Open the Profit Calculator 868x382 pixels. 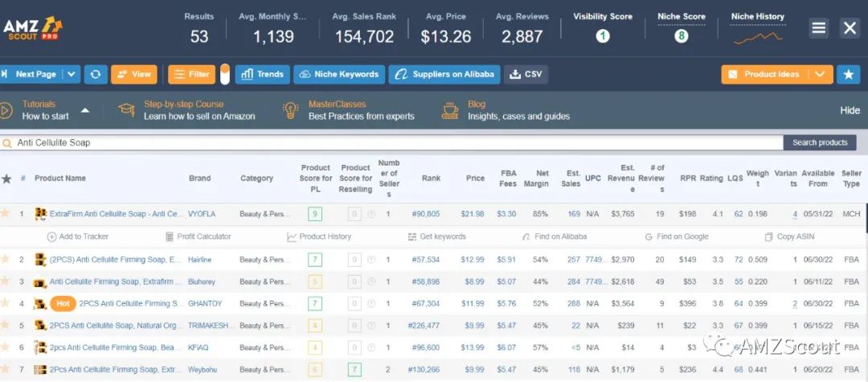point(199,236)
